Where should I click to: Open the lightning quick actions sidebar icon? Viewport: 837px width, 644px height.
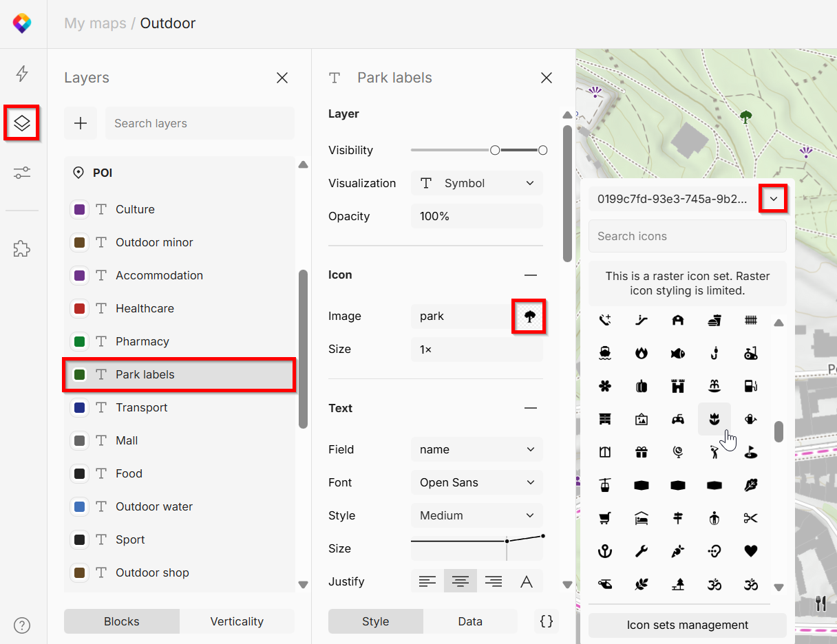coord(22,74)
